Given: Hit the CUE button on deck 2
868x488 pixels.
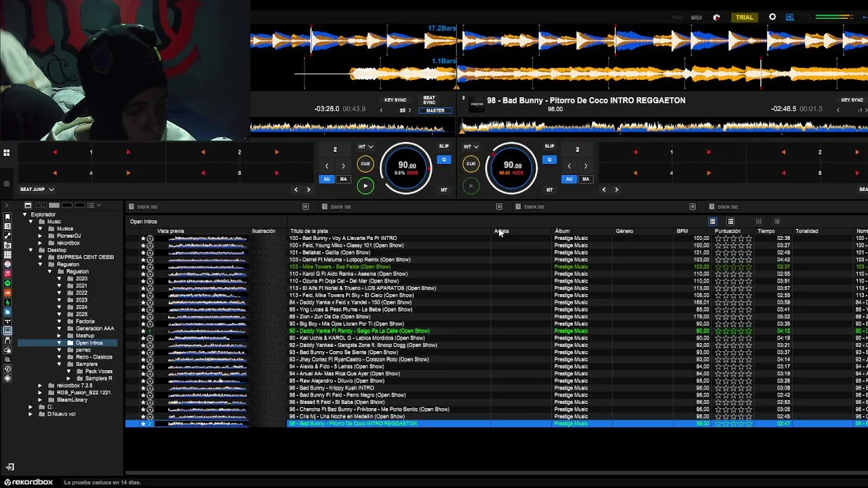Looking at the screenshot, I should click(471, 163).
